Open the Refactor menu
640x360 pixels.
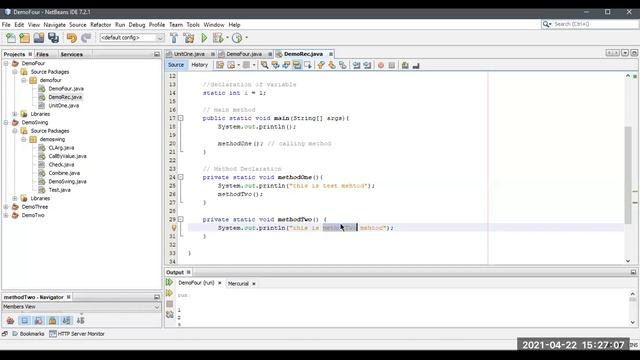coord(100,25)
